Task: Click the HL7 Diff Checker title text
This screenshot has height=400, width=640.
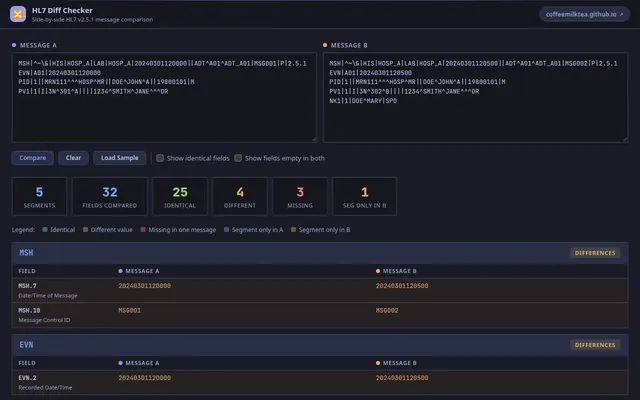Action: click(x=62, y=10)
